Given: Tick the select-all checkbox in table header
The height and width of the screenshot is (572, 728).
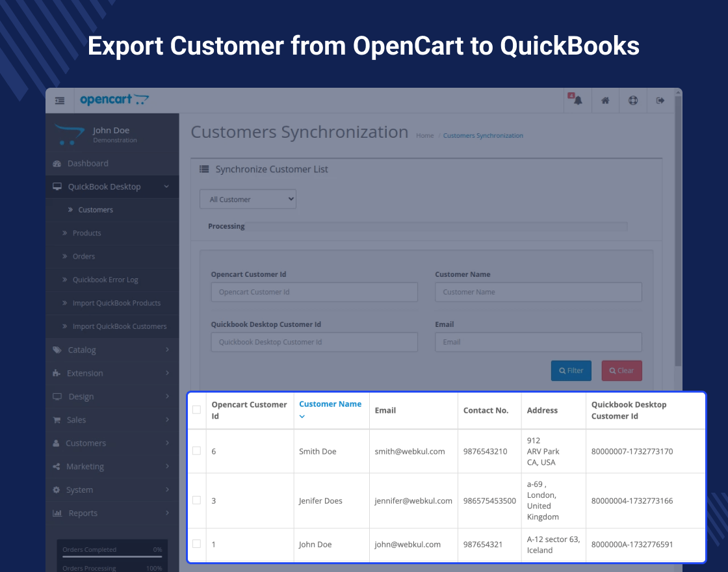Looking at the screenshot, I should [196, 409].
